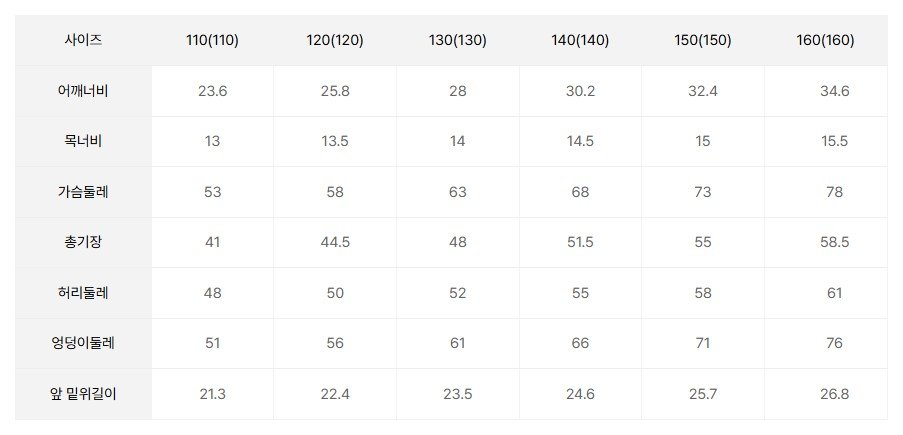The height and width of the screenshot is (435, 903).
Task: Select the 130(130) size header
Action: coord(457,41)
